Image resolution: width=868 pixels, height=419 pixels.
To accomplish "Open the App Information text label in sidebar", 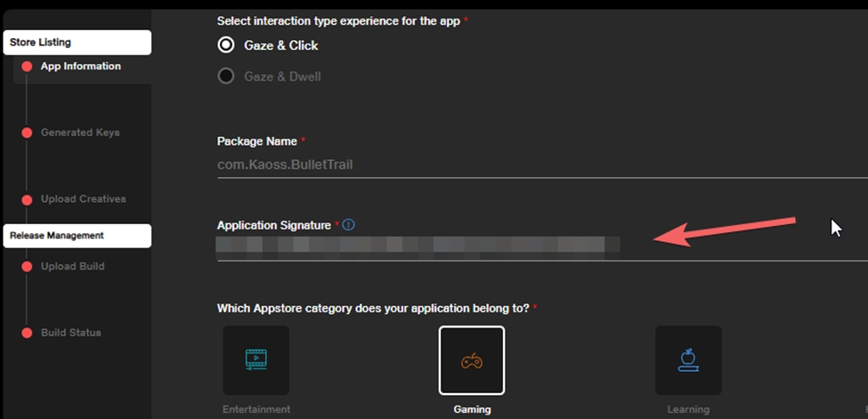I will pos(80,67).
